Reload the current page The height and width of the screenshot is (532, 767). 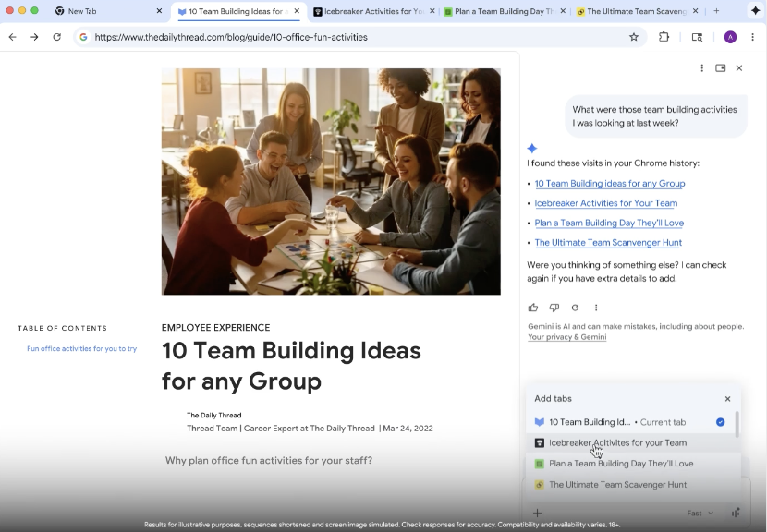click(x=56, y=37)
